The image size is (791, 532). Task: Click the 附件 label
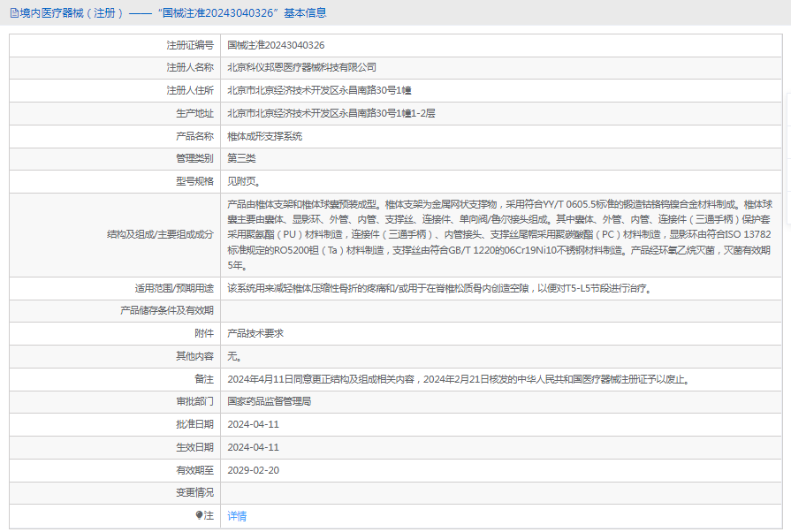click(x=204, y=333)
